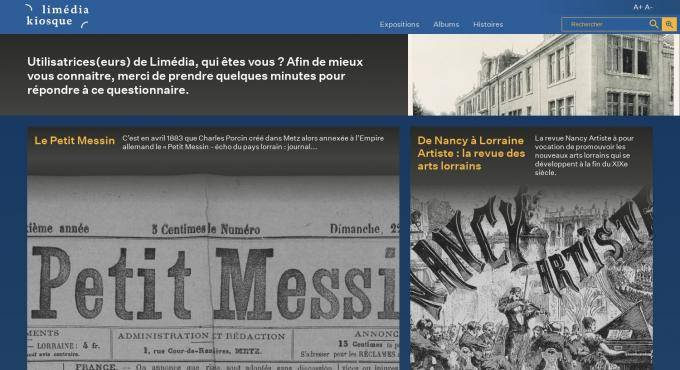
Task: Open the Expositions menu
Action: click(x=399, y=24)
